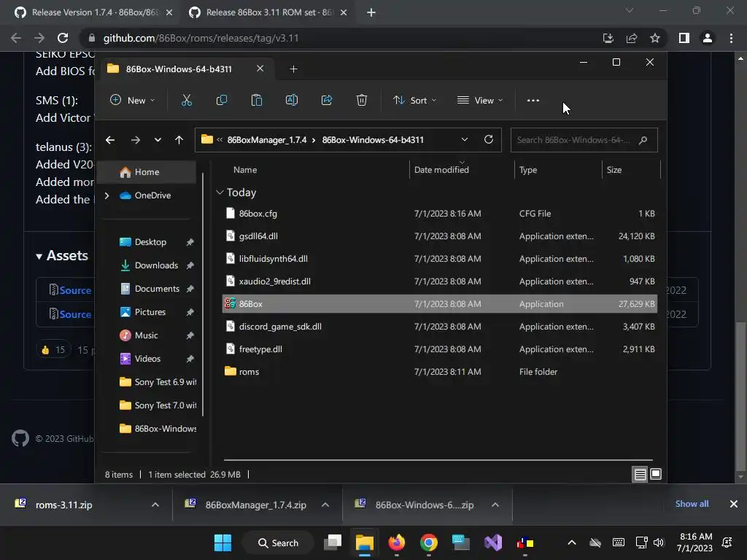Open 86BoxManager_1.7.4.zip download options arrow
The image size is (747, 560).
(x=325, y=505)
